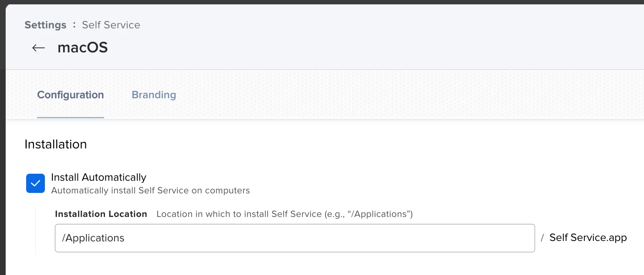644x275 pixels.
Task: Click the Install Automatically label text
Action: [98, 177]
